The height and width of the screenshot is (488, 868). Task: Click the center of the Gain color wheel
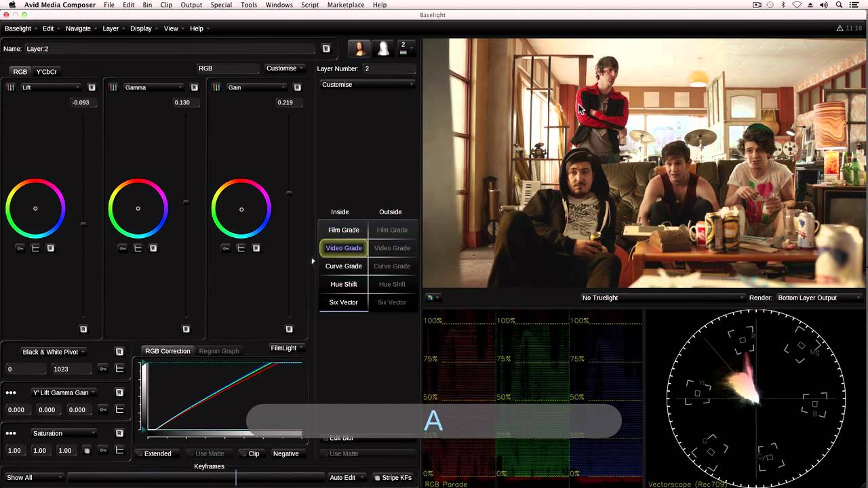(241, 209)
